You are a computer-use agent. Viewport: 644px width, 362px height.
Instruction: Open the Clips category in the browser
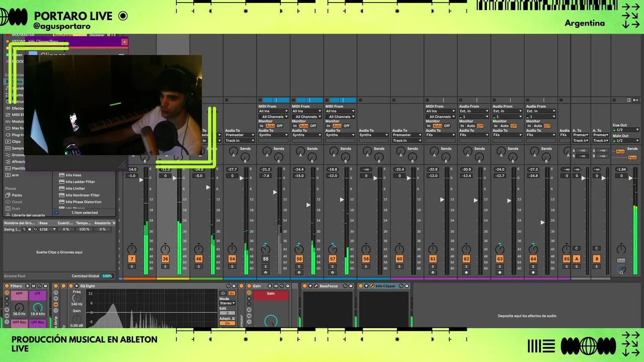point(16,142)
